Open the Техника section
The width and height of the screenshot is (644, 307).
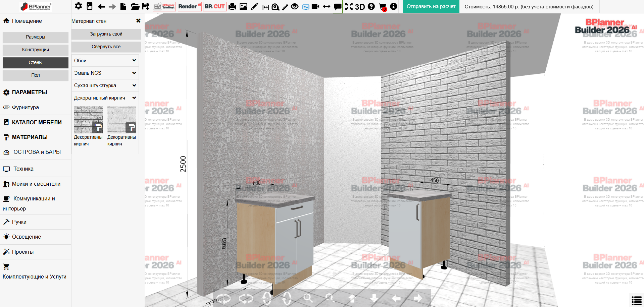click(36, 169)
